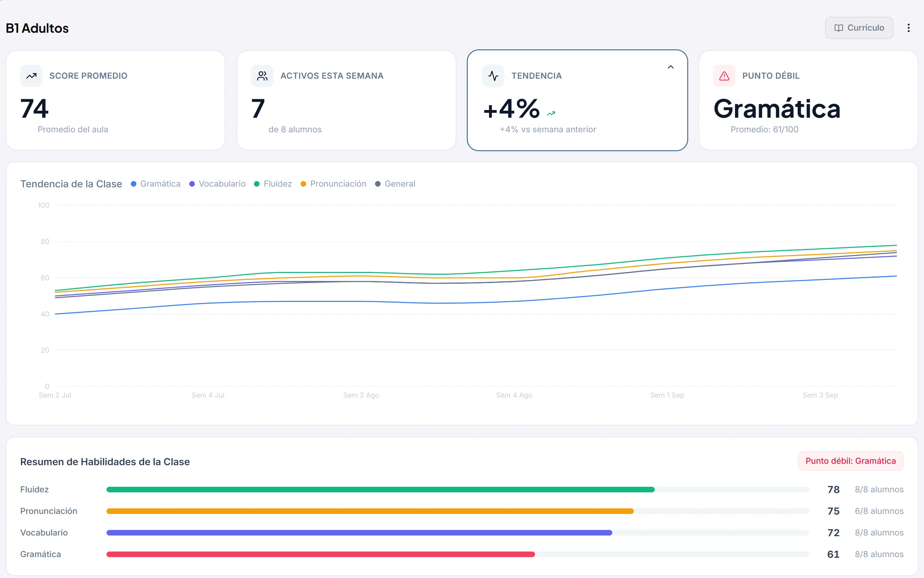Collapse the Tendencia card chevron
The width and height of the screenshot is (924, 578).
(x=670, y=67)
